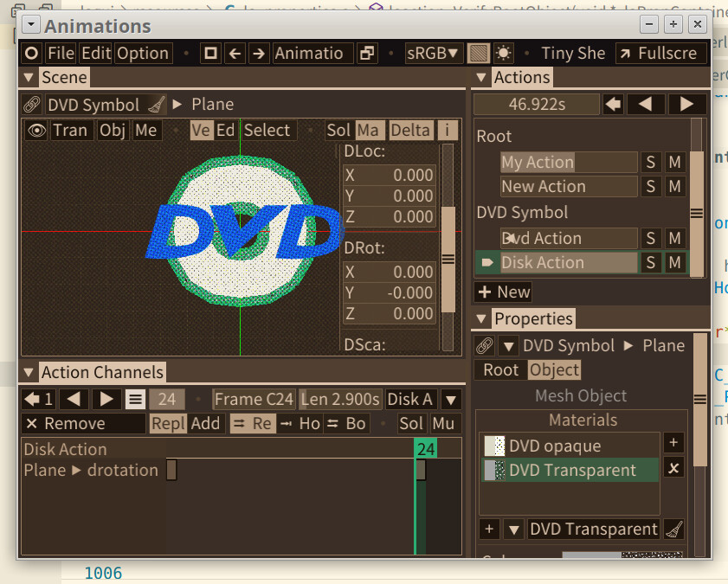Click the Len 2.900s slider field
Image resolution: width=728 pixels, height=584 pixels.
click(340, 400)
